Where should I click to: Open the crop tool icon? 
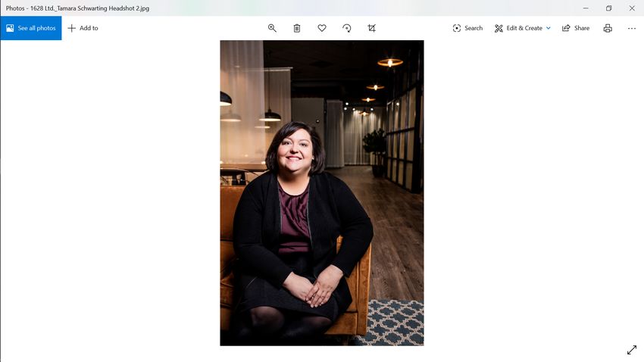tap(372, 28)
